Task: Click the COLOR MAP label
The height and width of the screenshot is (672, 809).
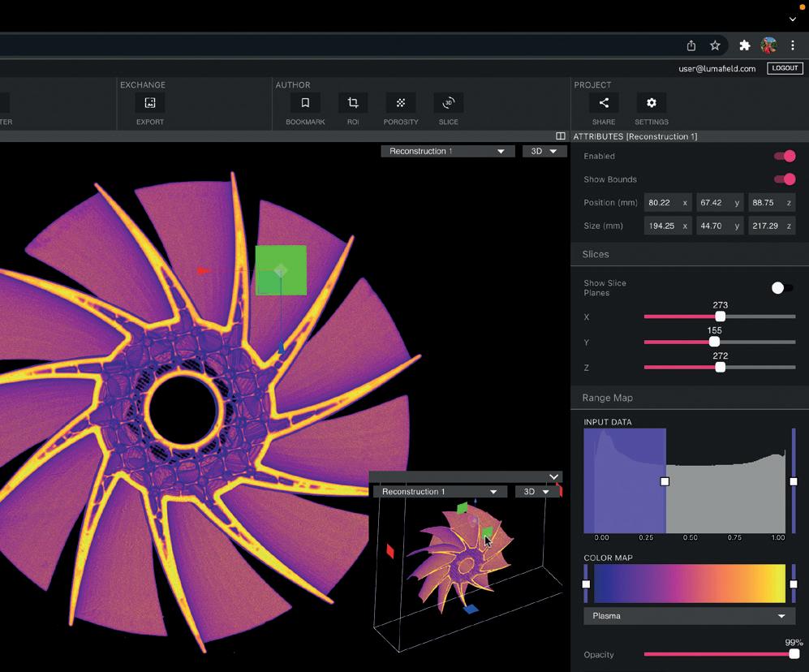Action: 608,558
